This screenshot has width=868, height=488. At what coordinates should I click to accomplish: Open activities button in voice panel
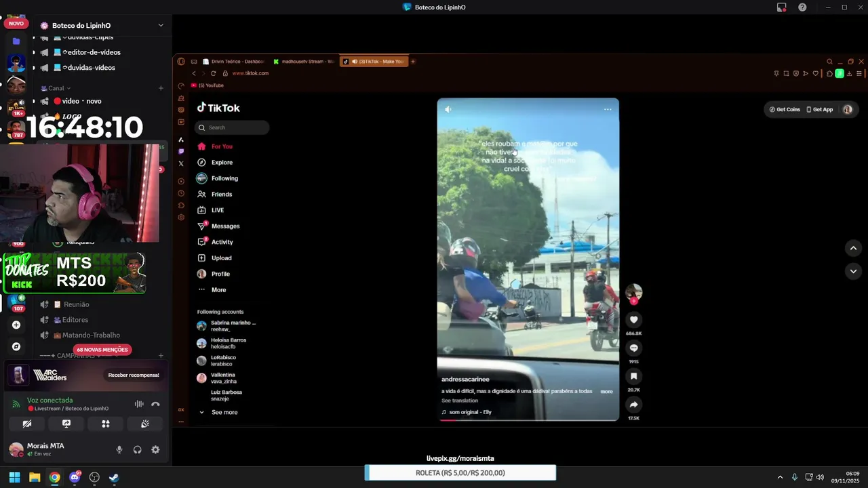pyautogui.click(x=106, y=424)
